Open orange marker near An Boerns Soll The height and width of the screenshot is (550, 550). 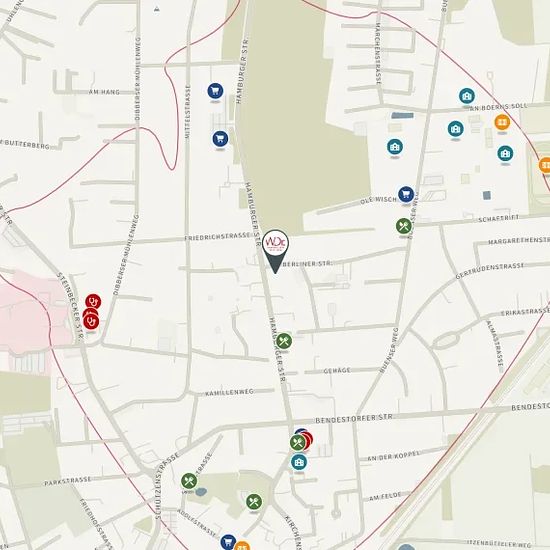coord(502,122)
